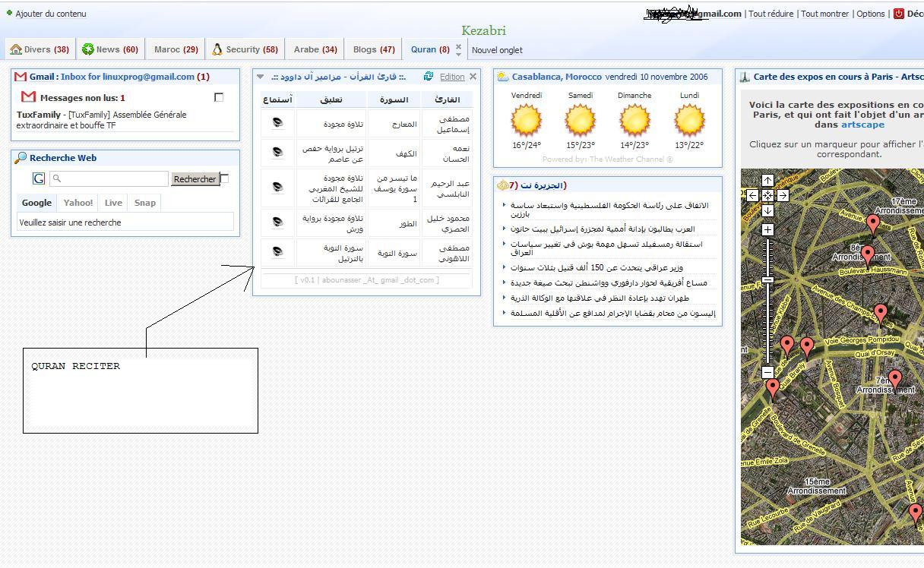
Task: Select the Yahoo! search engine tab
Action: (78, 203)
